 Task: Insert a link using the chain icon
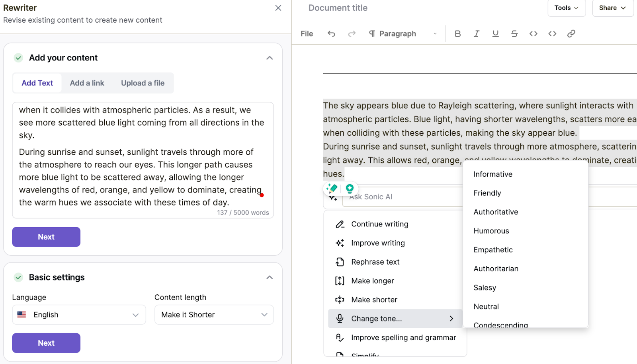pyautogui.click(x=571, y=34)
